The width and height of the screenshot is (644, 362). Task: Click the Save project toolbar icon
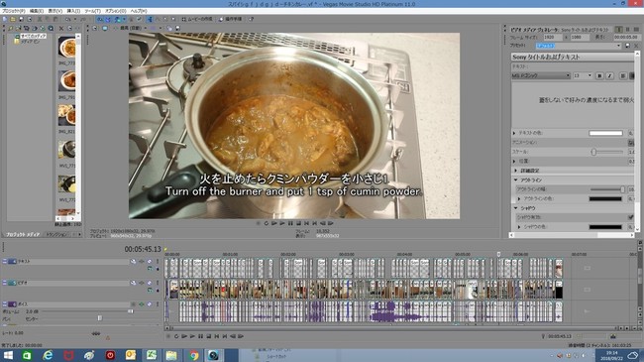point(21,19)
